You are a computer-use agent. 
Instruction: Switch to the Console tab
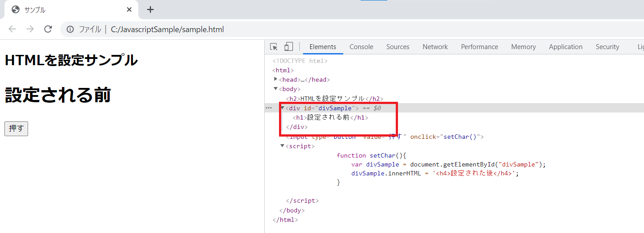tap(361, 47)
